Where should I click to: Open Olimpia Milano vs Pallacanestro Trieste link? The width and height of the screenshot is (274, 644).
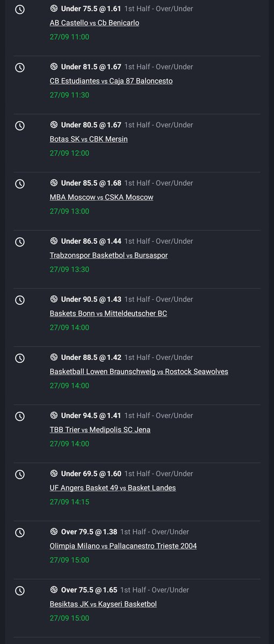[x=124, y=546]
